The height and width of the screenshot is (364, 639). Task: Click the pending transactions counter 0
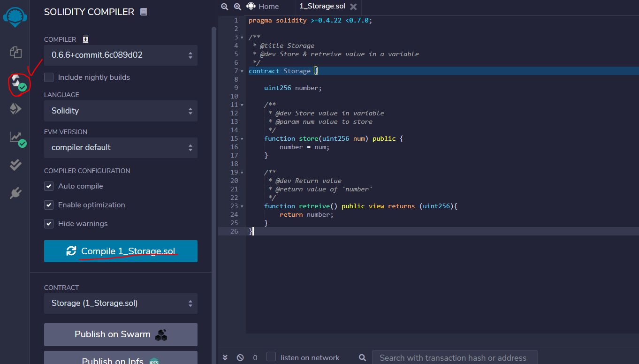[x=255, y=358]
